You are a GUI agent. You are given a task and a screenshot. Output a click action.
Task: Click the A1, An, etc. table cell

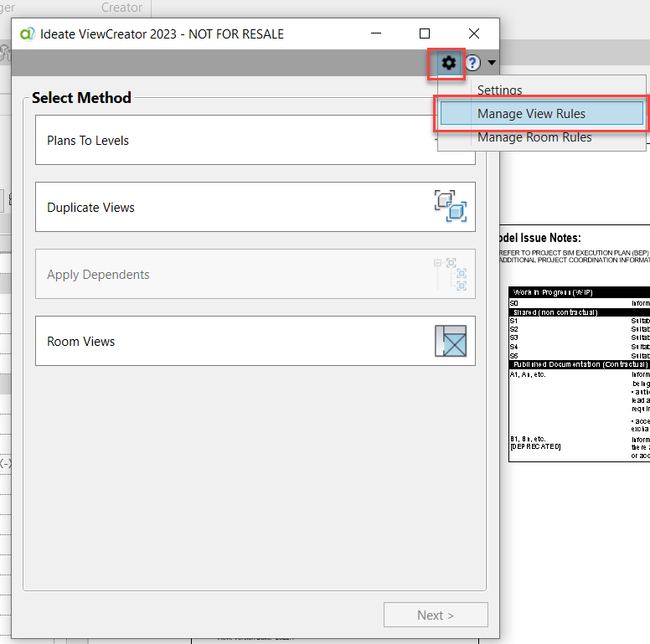click(x=528, y=374)
